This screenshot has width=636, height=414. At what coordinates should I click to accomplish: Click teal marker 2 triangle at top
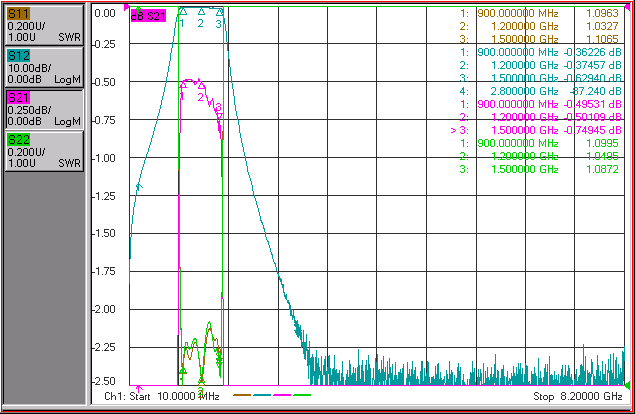point(201,11)
